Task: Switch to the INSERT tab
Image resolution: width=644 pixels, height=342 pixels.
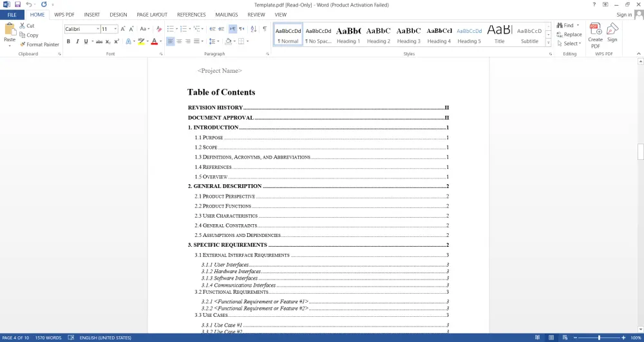Action: (92, 14)
